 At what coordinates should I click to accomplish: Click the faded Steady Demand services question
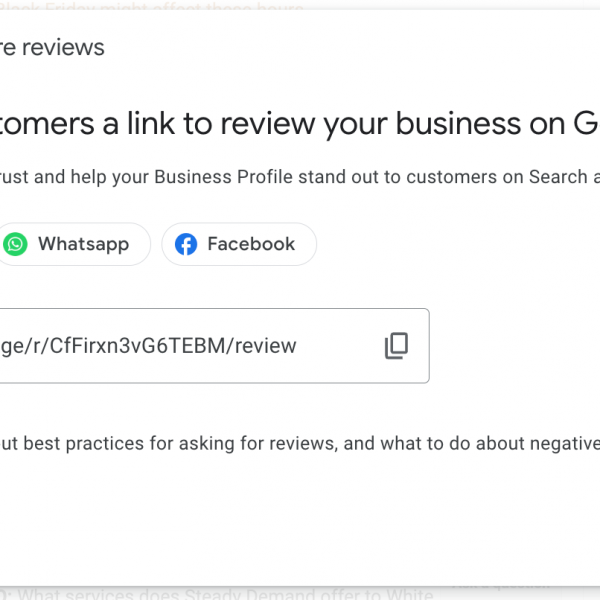click(220, 594)
